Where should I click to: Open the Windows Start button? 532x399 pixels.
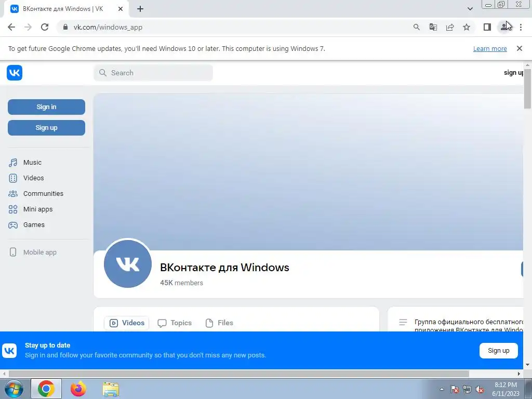[x=14, y=389]
